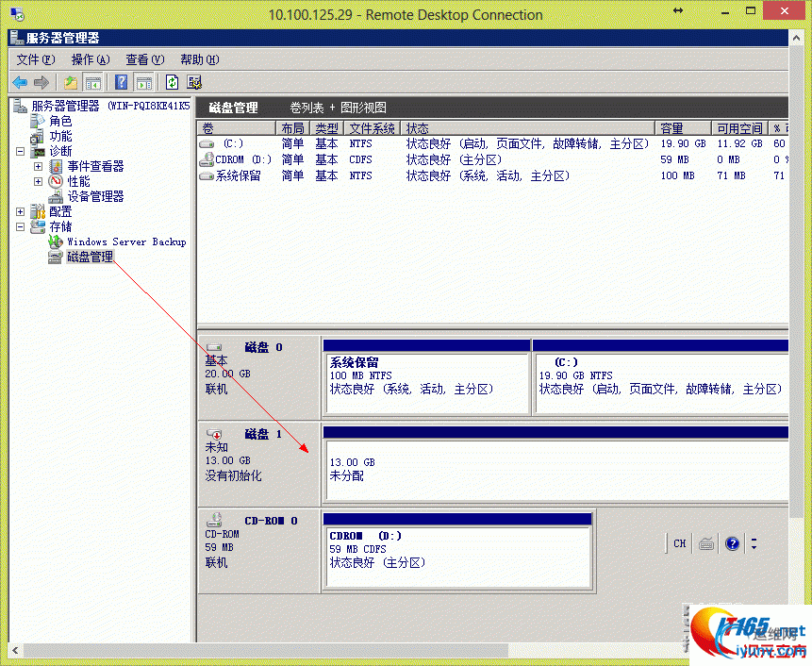Screen dimensions: 812x666
Task: Click the Remote Desktop pin connection bar icon
Action: click(678, 10)
